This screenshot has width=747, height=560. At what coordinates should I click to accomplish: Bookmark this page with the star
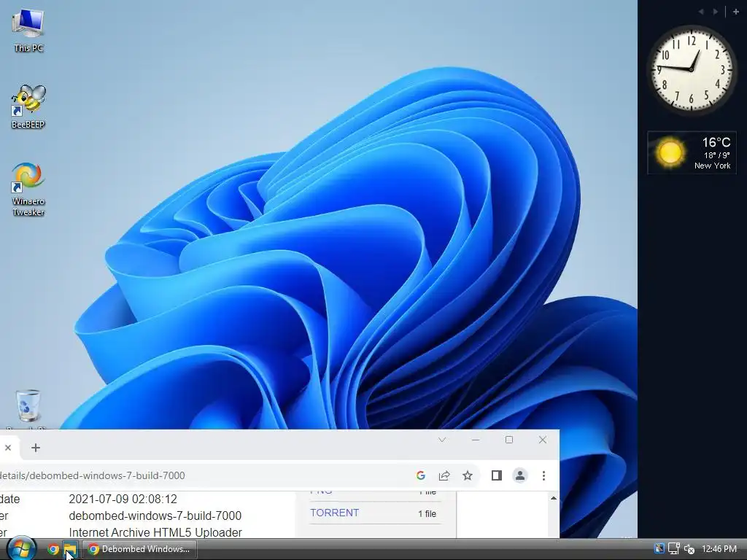(468, 475)
